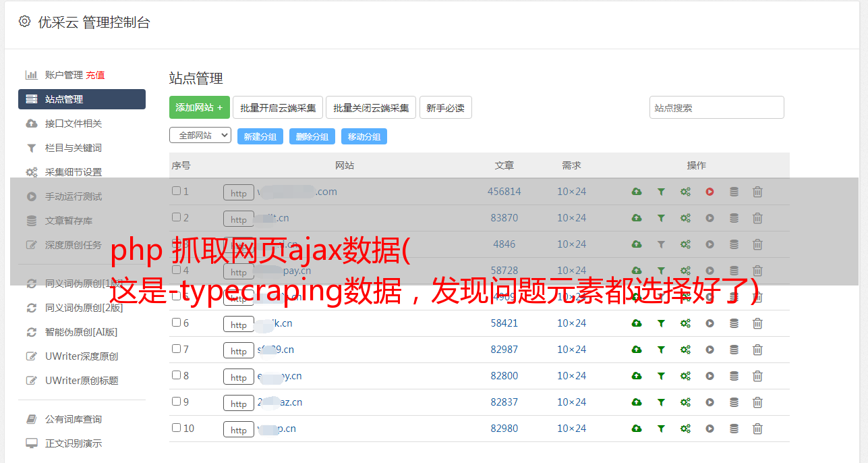Delete site 9 using trash icon
Screen dimensions: 868x463
click(757, 402)
